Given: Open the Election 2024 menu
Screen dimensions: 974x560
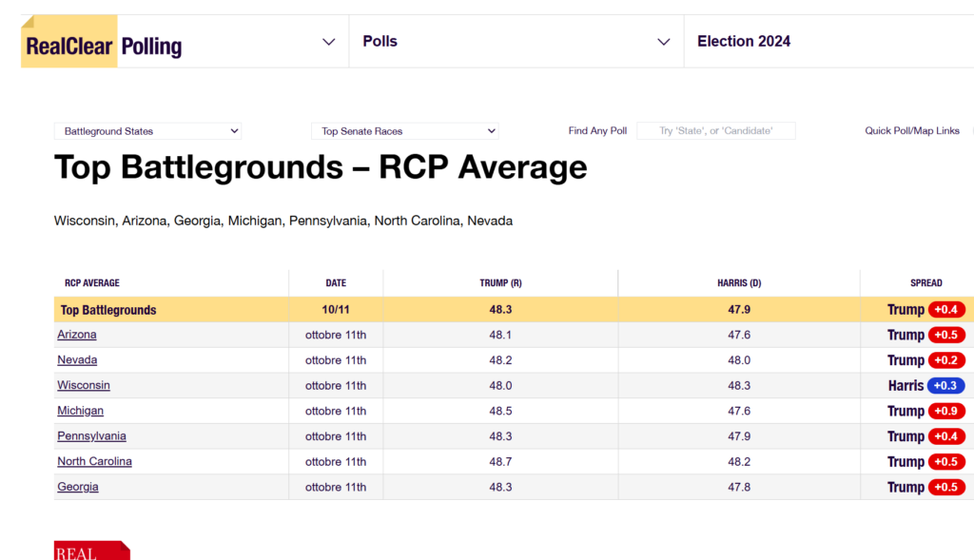Looking at the screenshot, I should tap(744, 42).
